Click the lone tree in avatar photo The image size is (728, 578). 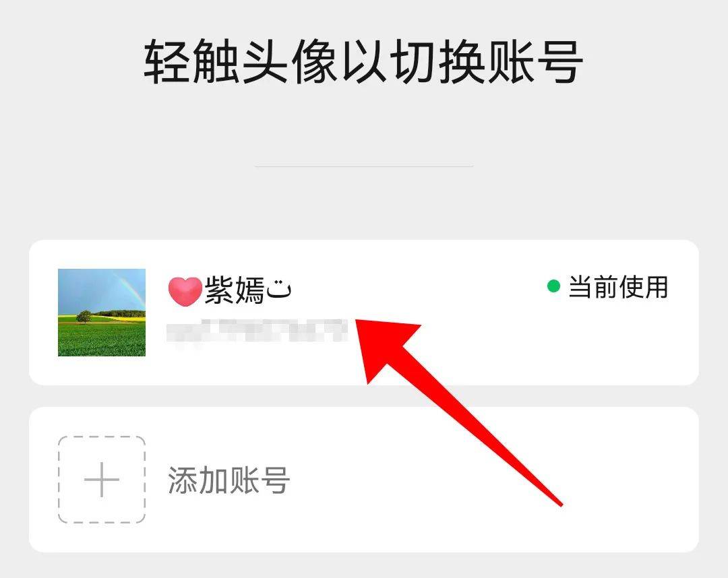(84, 317)
